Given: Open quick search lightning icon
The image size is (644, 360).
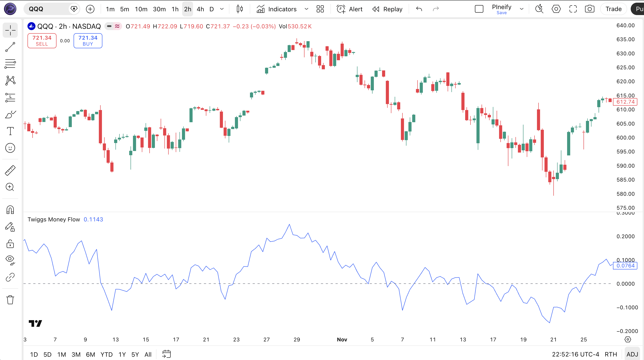Looking at the screenshot, I should (x=539, y=9).
